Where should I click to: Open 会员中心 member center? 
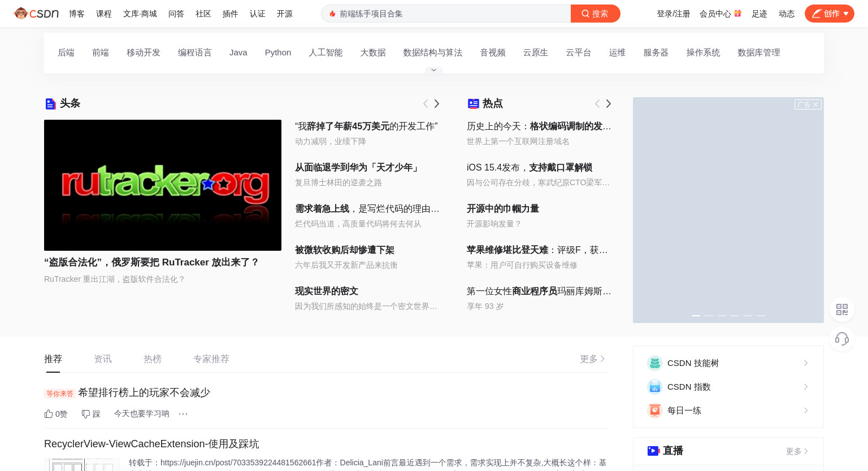click(715, 14)
